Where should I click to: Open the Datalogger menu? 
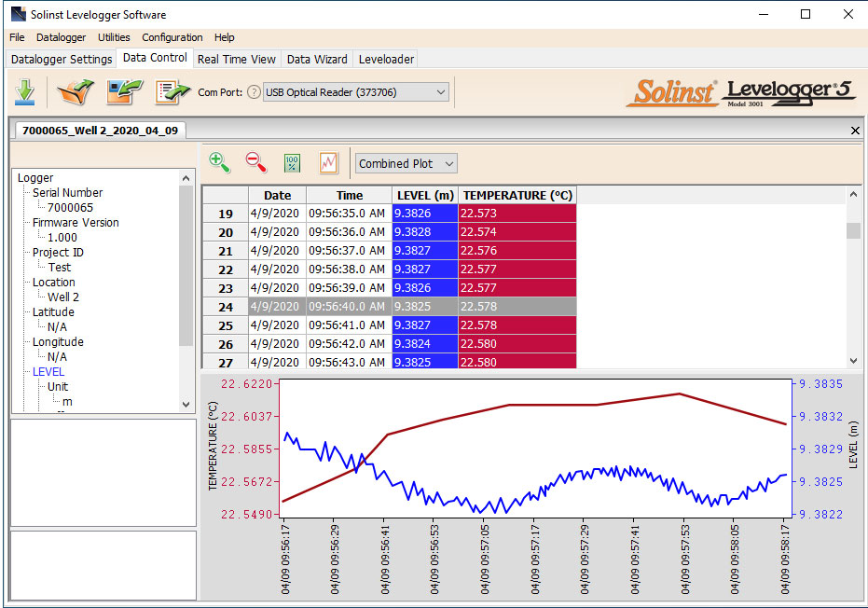pyautogui.click(x=61, y=37)
